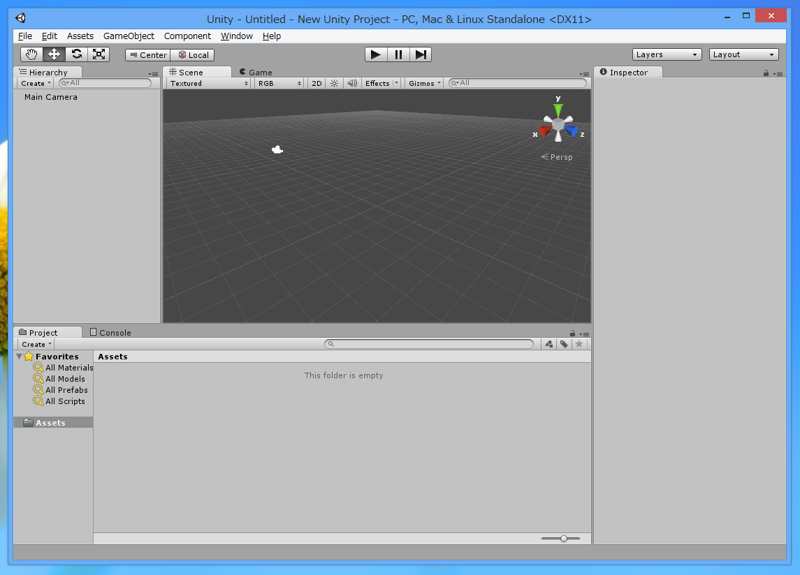Open the Effects dropdown arrow
Image resolution: width=800 pixels, height=575 pixels.
click(x=396, y=83)
